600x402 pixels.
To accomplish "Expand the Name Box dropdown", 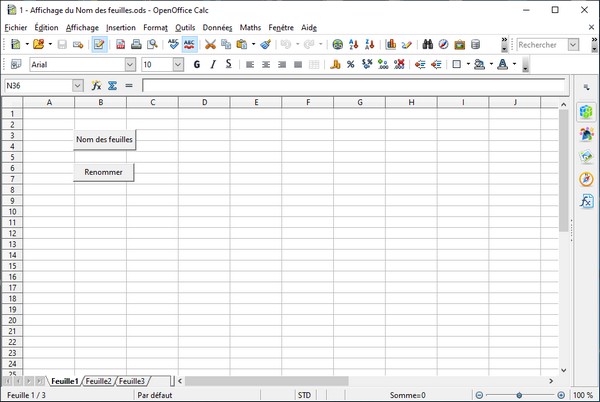I will [78, 86].
